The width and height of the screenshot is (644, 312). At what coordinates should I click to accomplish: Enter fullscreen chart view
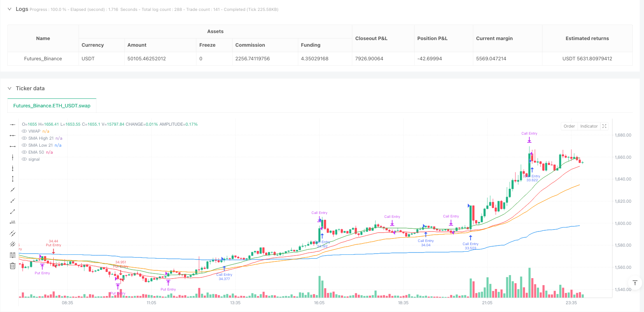coord(604,126)
